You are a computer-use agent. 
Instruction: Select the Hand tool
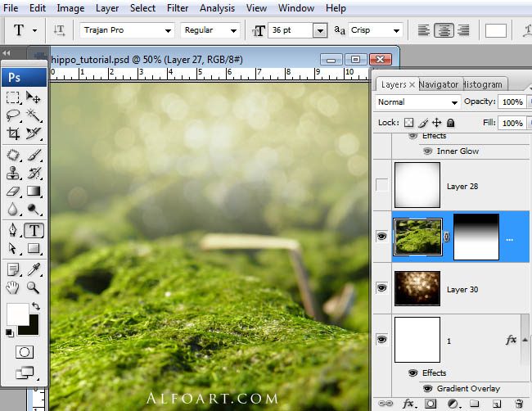(13, 288)
